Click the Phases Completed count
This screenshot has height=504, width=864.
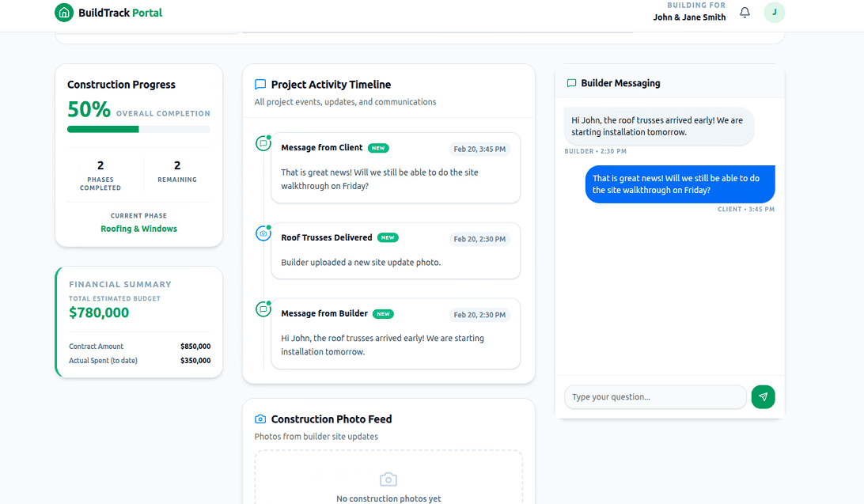[100, 165]
